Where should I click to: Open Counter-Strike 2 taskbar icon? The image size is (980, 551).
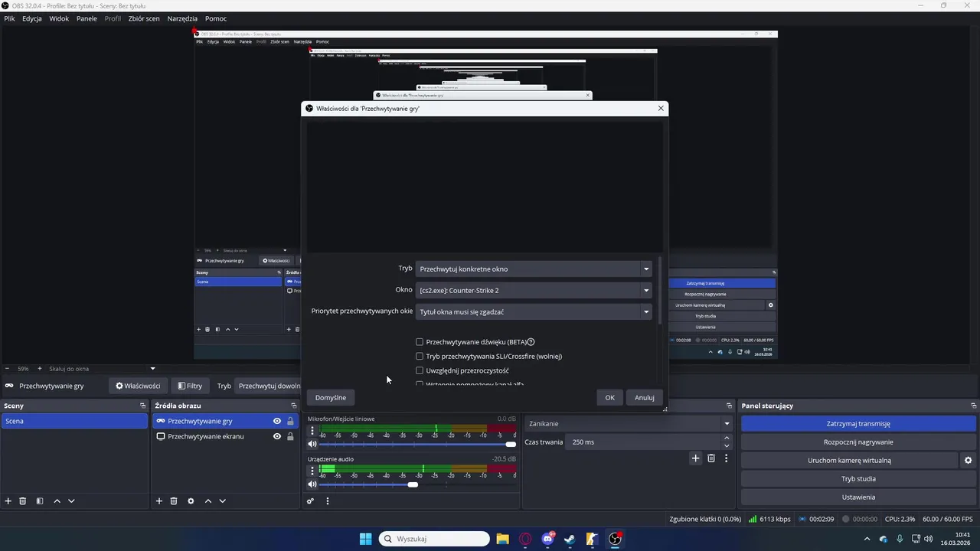click(592, 539)
